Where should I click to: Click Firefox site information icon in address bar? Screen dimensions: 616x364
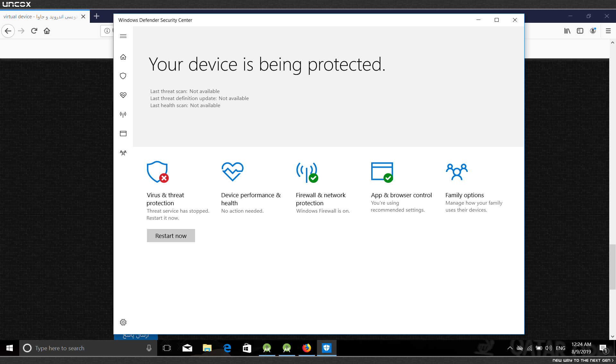(107, 31)
